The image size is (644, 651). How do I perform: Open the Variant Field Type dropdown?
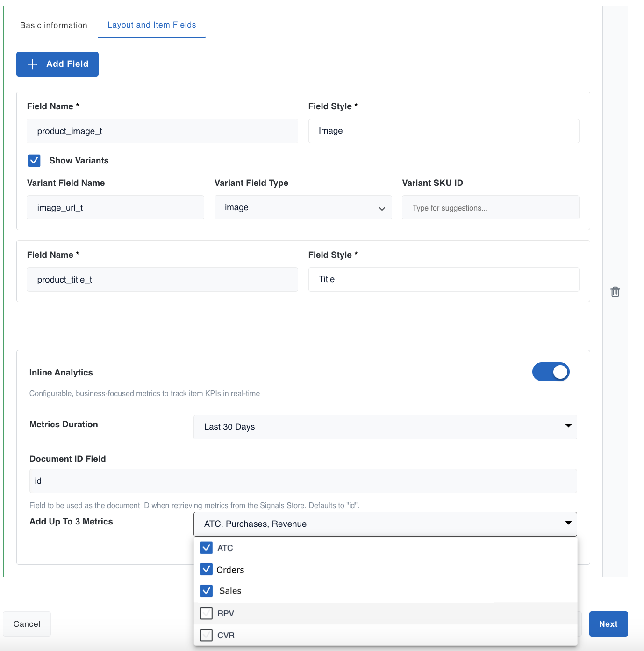point(303,207)
